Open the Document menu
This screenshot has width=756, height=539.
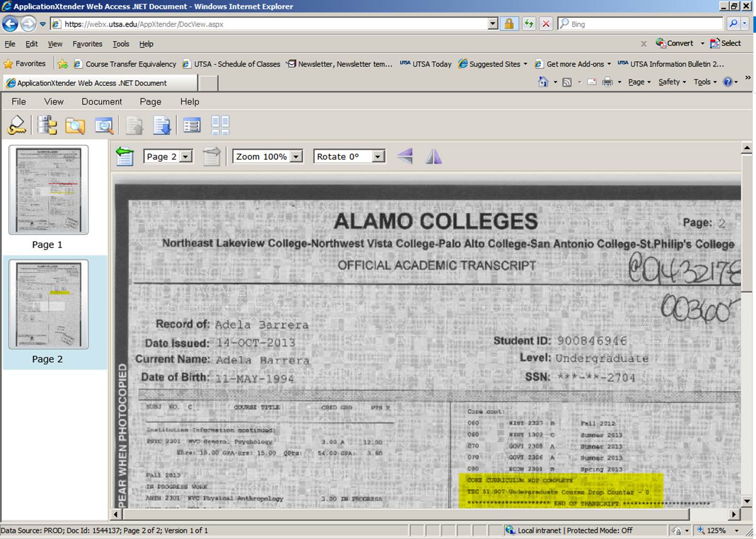[x=101, y=102]
